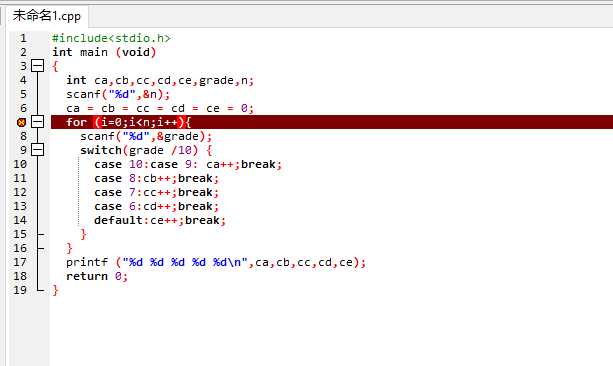Click line number 13 in the gutter
The image size is (613, 366).
[x=20, y=206]
